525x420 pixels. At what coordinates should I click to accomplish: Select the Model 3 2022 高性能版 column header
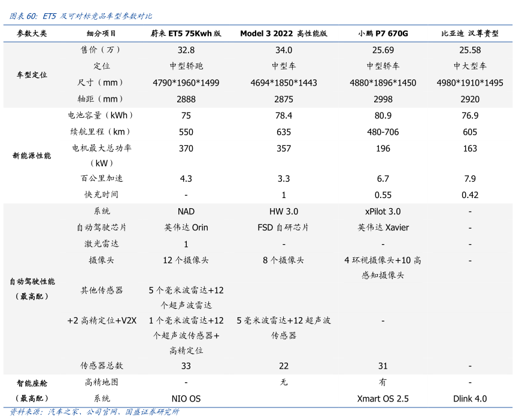tap(283, 34)
